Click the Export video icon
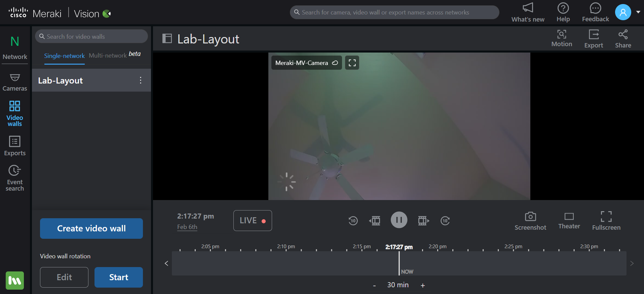Image resolution: width=644 pixels, height=294 pixels. coord(594,38)
